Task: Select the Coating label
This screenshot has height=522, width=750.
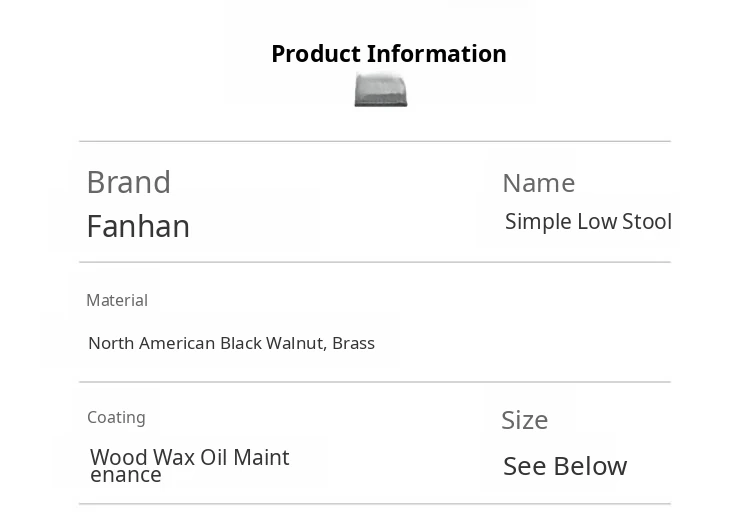Action: click(116, 417)
